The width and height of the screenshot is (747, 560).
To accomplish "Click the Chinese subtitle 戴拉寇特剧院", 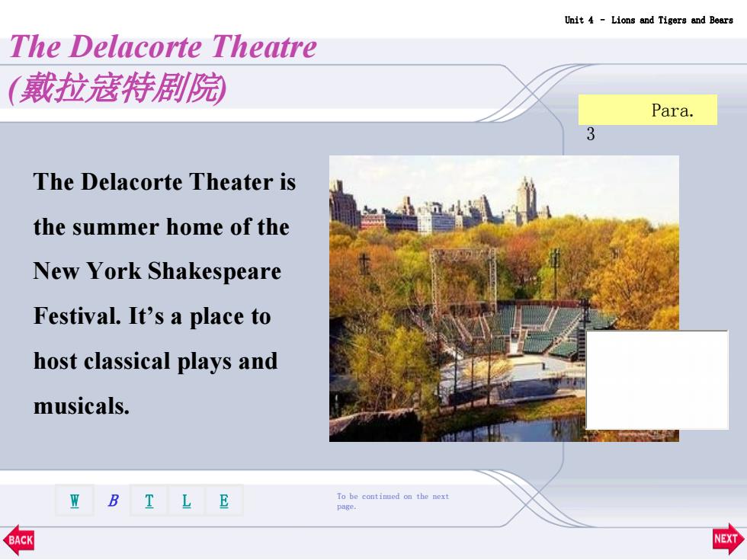I will coord(117,88).
